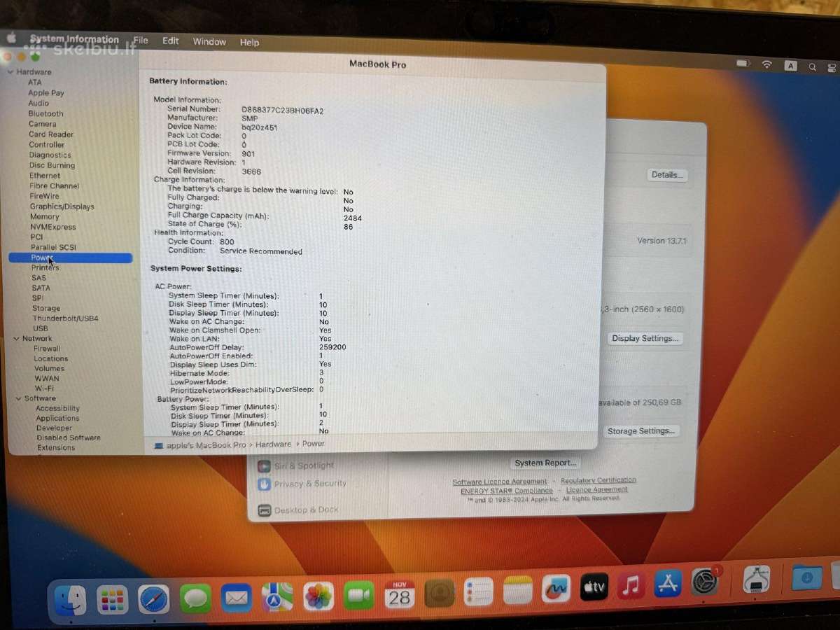The width and height of the screenshot is (840, 630).
Task: Open Apple TV app in Dock
Action: click(x=594, y=587)
